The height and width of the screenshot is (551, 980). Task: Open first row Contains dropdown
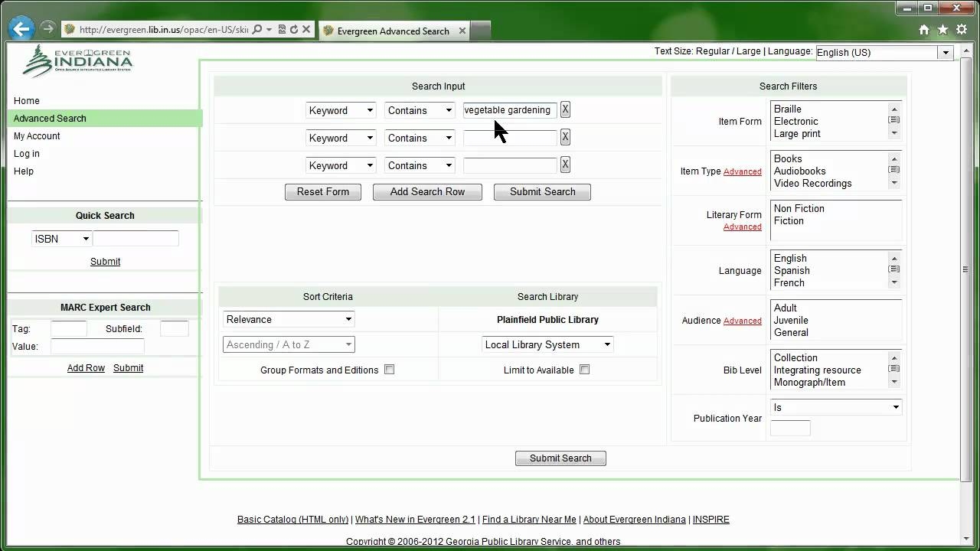click(420, 110)
